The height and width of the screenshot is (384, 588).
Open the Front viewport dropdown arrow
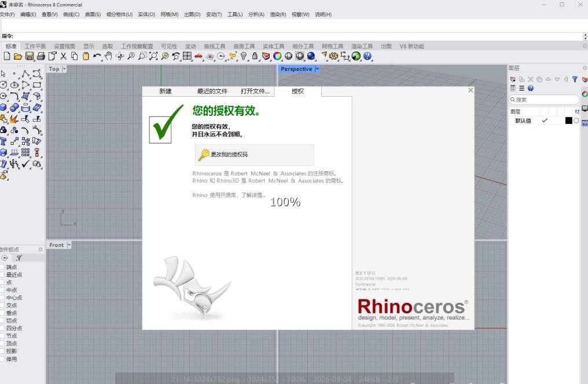69,245
